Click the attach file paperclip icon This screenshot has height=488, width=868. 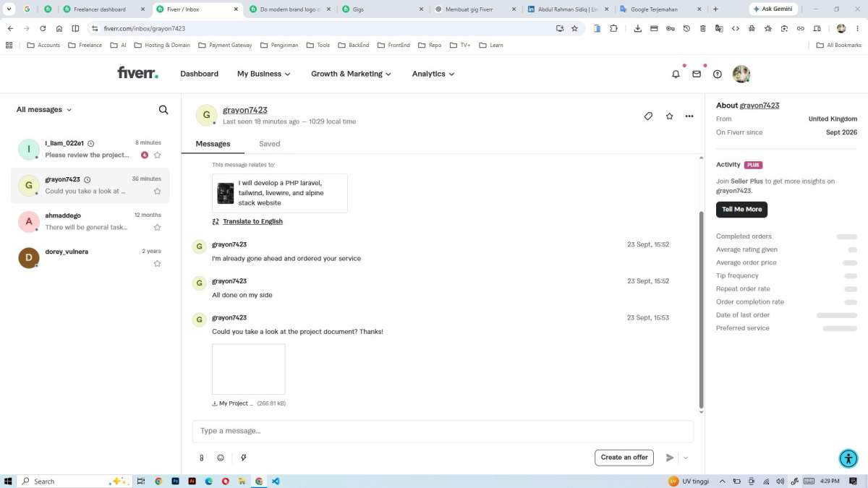(x=202, y=458)
